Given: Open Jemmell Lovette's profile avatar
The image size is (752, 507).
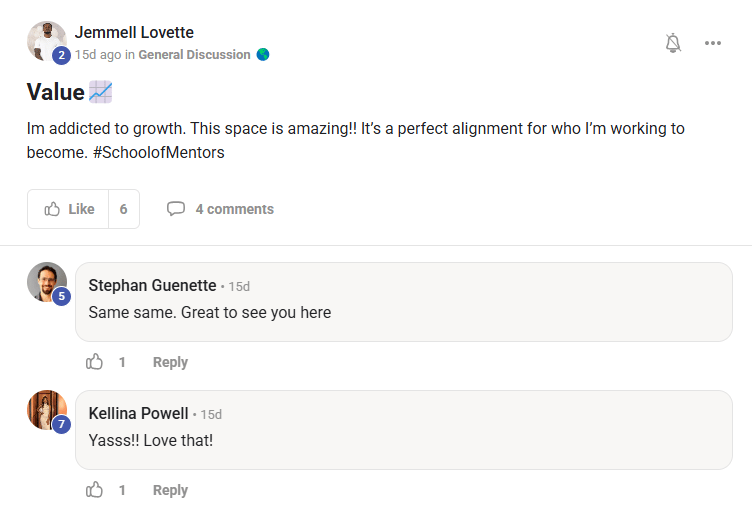Looking at the screenshot, I should click(44, 40).
